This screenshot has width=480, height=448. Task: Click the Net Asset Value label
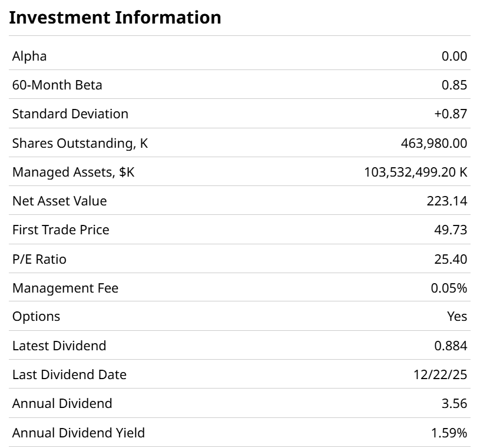tap(59, 201)
